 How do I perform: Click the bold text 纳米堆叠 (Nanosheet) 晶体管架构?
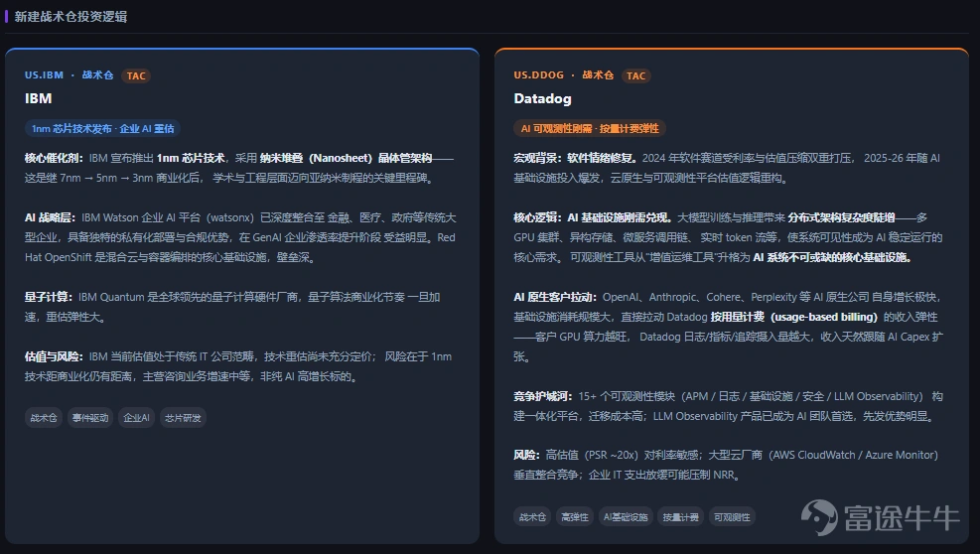(347, 158)
